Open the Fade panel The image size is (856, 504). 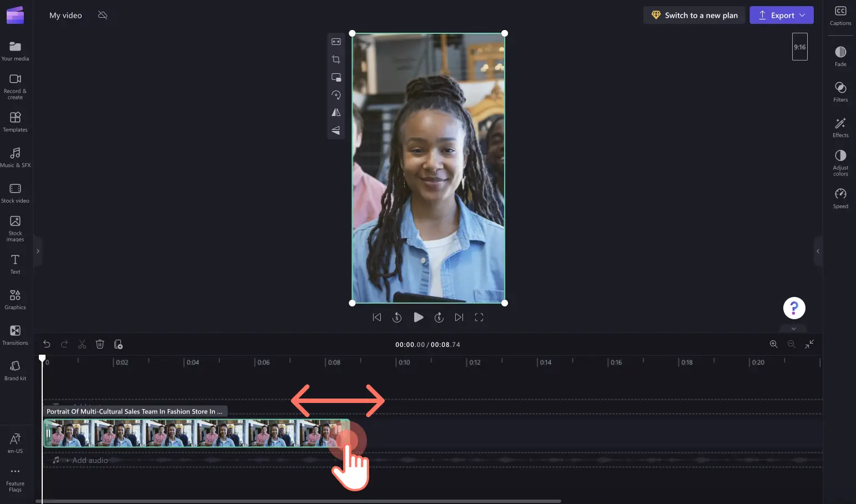pos(840,57)
